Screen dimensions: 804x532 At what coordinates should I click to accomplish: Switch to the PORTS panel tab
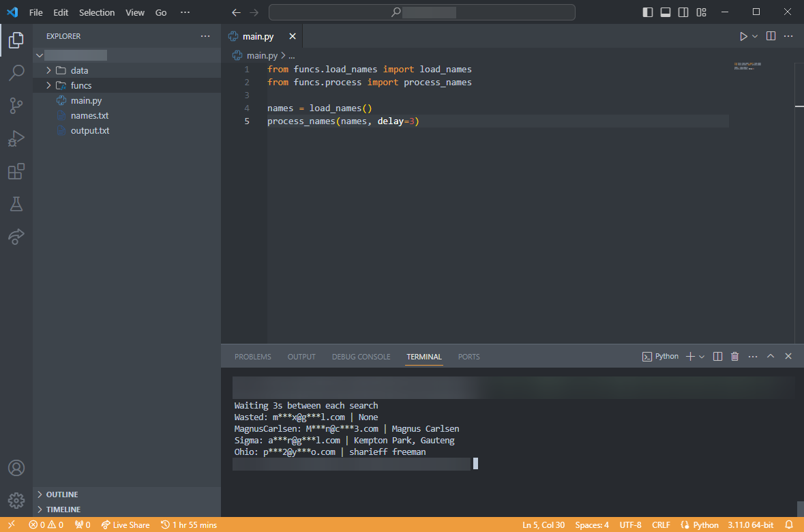pos(468,357)
